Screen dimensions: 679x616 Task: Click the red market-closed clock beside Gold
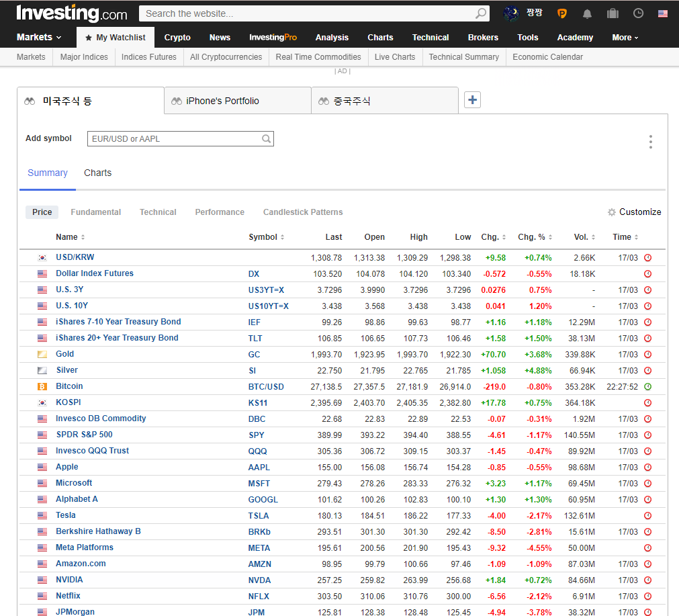(647, 354)
